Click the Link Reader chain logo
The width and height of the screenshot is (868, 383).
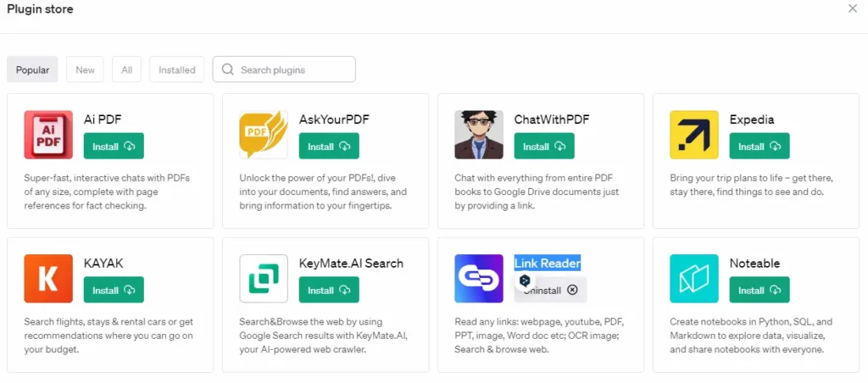pyautogui.click(x=479, y=279)
